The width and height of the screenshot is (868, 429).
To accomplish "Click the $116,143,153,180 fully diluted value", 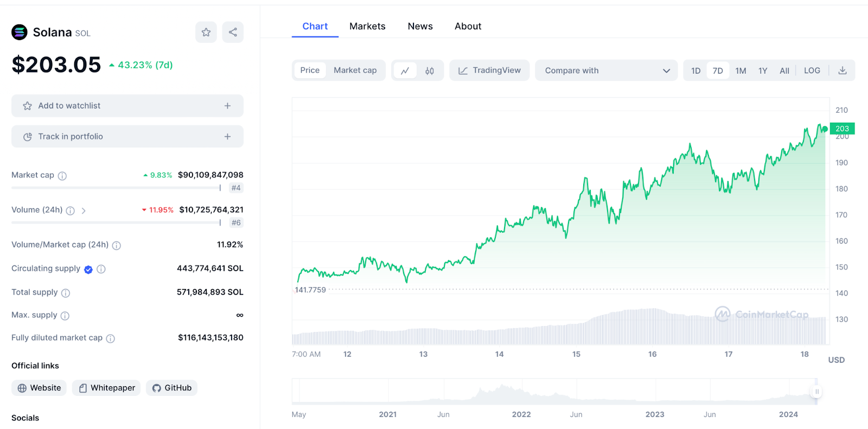I will (210, 338).
